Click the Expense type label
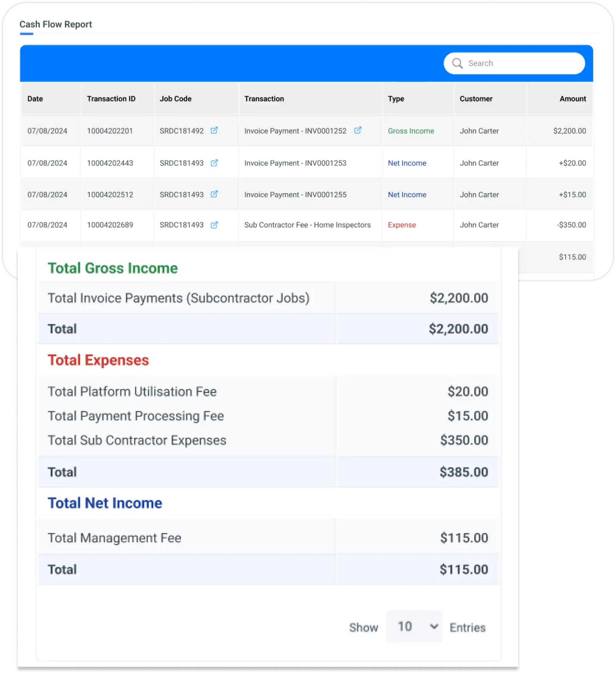The image size is (616, 673). [402, 225]
